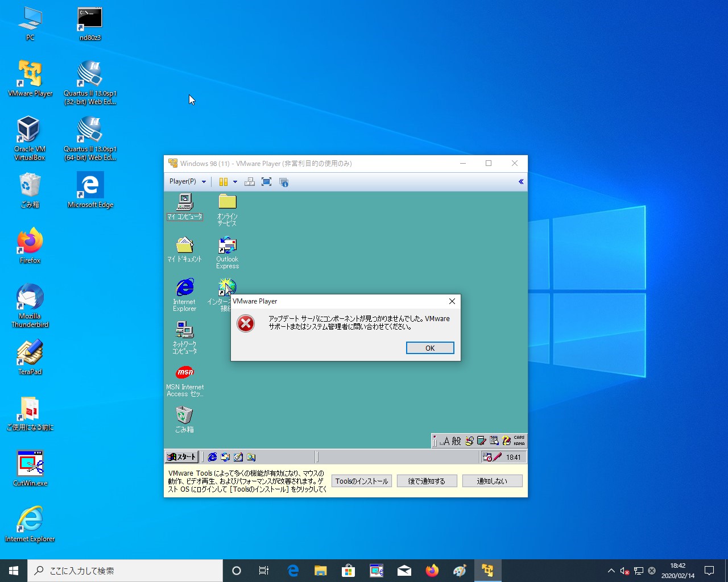Click Show Desktop icon in Win98 quick launch

(238, 457)
